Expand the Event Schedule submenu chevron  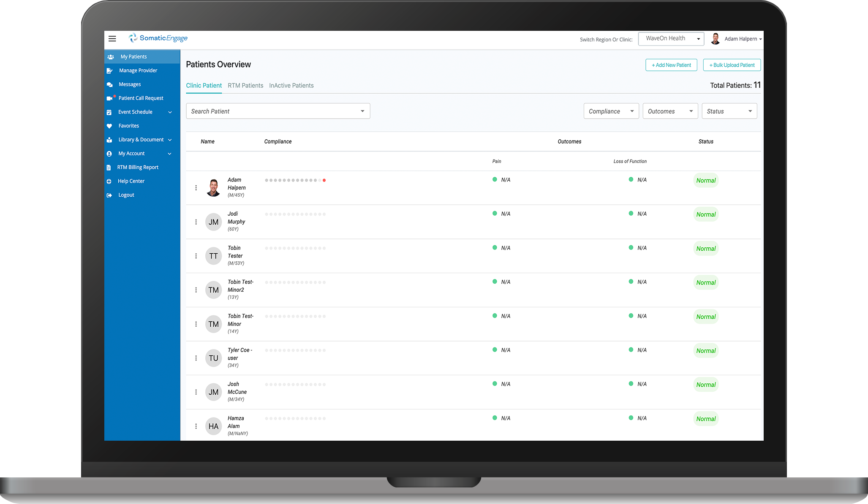[x=170, y=112]
